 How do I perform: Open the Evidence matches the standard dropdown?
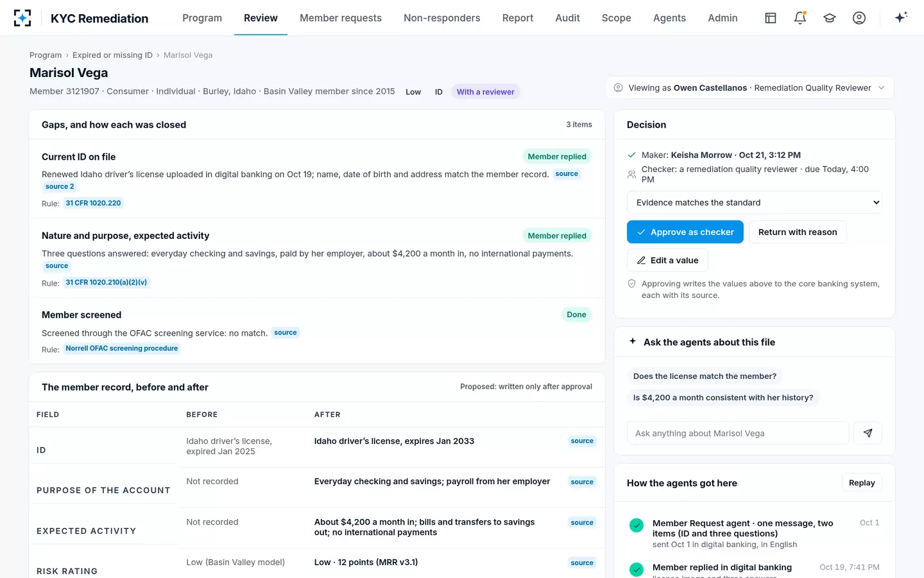pos(754,202)
